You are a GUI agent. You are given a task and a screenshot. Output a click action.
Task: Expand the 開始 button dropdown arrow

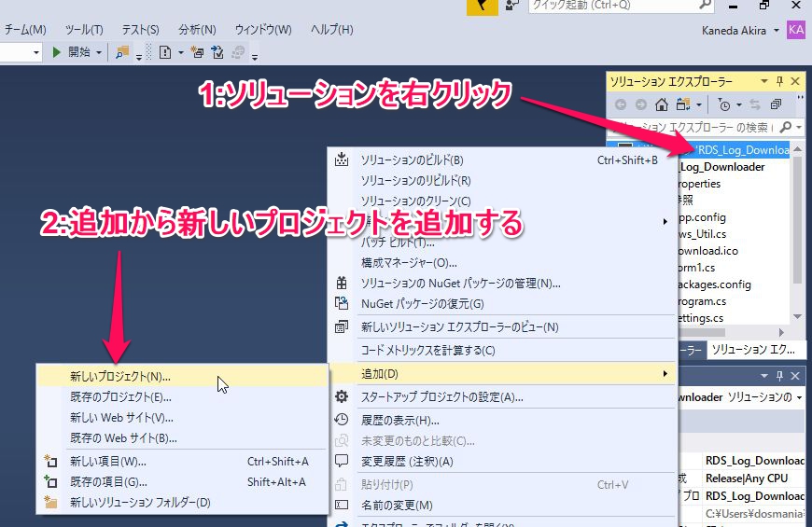point(99,52)
